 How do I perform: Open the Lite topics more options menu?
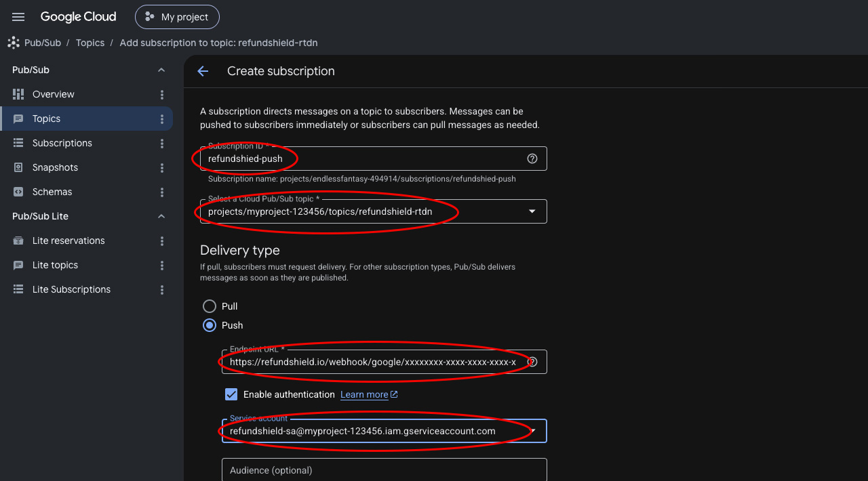point(161,265)
